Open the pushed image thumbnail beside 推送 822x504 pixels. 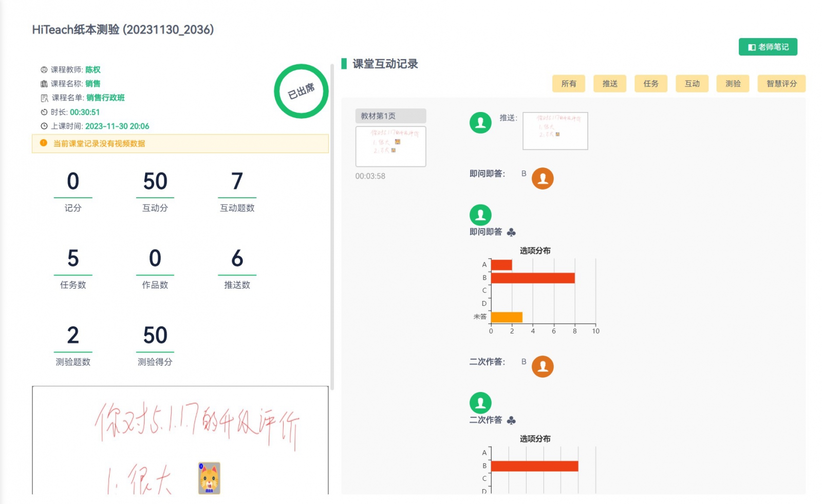pos(555,131)
